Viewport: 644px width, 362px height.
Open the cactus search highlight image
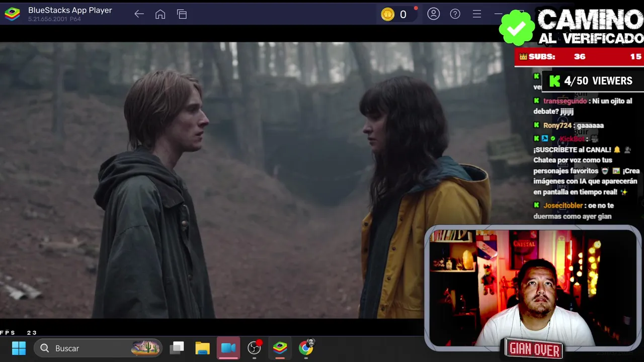[x=145, y=348]
